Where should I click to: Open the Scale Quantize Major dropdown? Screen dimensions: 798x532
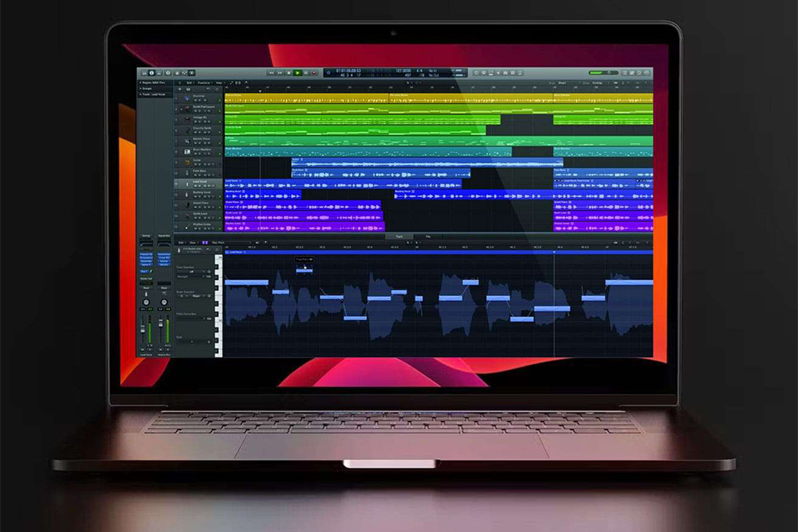coord(198,296)
